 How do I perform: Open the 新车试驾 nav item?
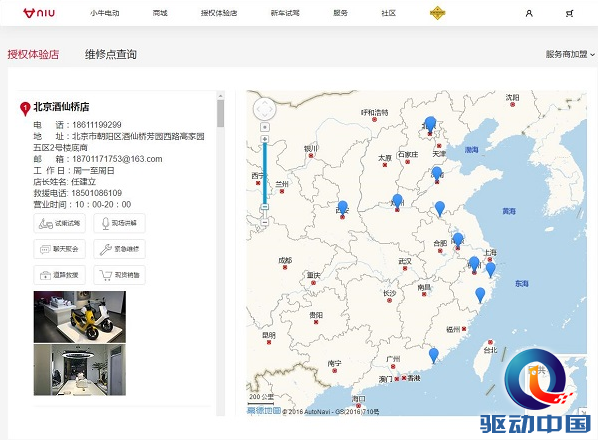[x=285, y=13]
